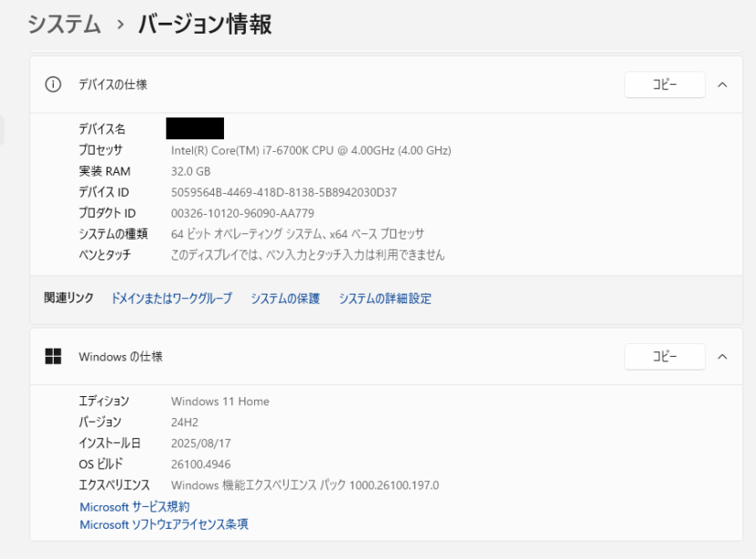Image resolution: width=756 pixels, height=559 pixels.
Task: Select OS build value 26100.4946
Action: click(200, 464)
